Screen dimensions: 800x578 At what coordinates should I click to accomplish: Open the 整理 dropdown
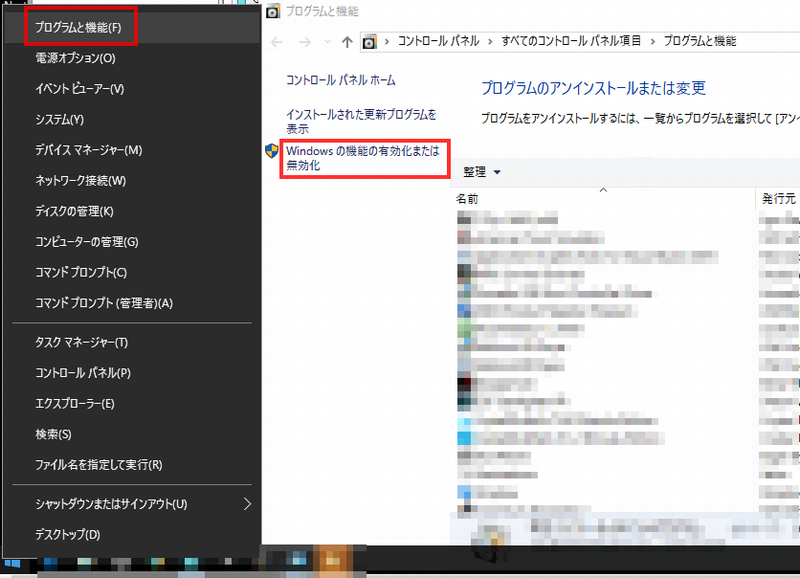(482, 172)
